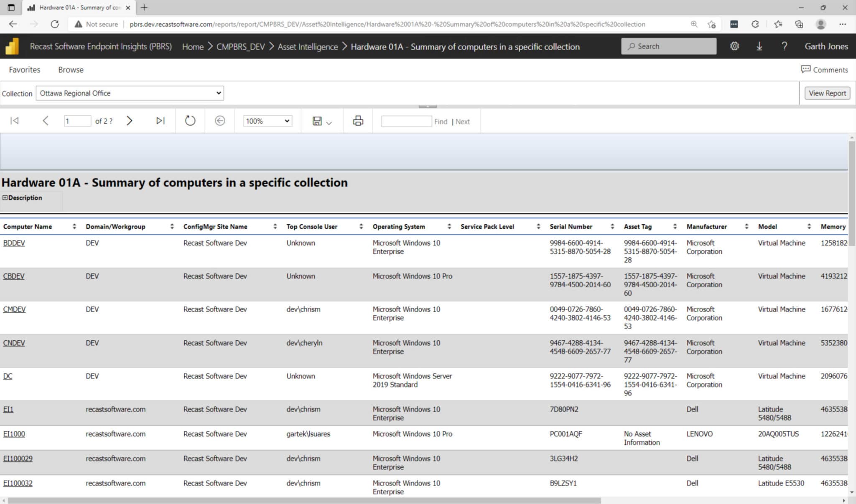Open help via question mark icon
This screenshot has height=504, width=856.
tap(785, 46)
